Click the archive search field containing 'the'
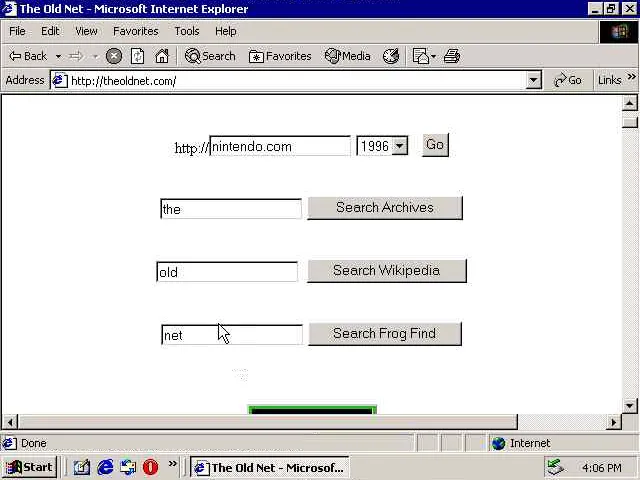The width and height of the screenshot is (640, 480). pos(231,209)
